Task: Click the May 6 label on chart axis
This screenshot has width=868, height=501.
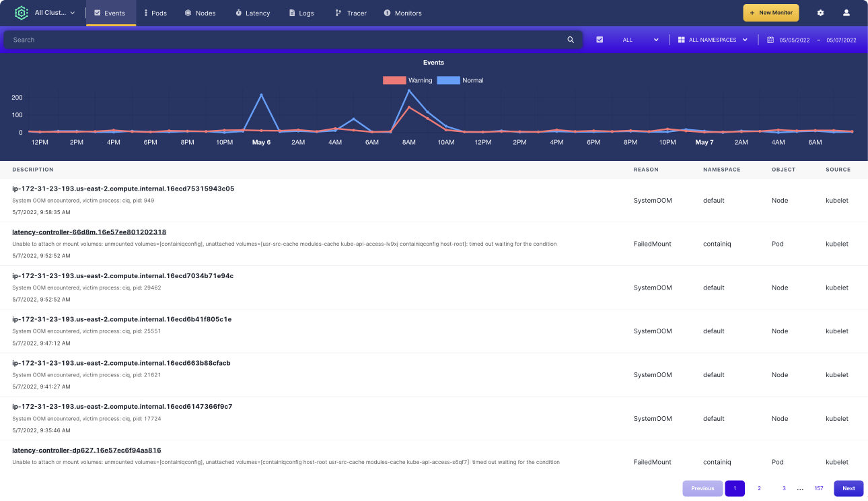Action: tap(261, 143)
